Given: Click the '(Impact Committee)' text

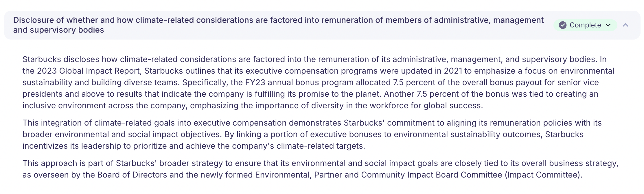Looking at the screenshot, I should [x=543, y=175].
